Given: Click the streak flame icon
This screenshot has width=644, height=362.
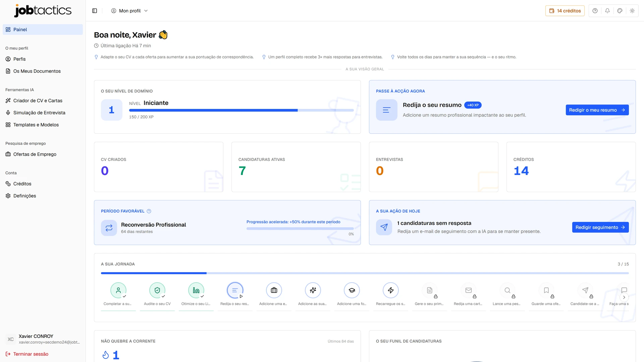Looking at the screenshot, I should (x=106, y=355).
